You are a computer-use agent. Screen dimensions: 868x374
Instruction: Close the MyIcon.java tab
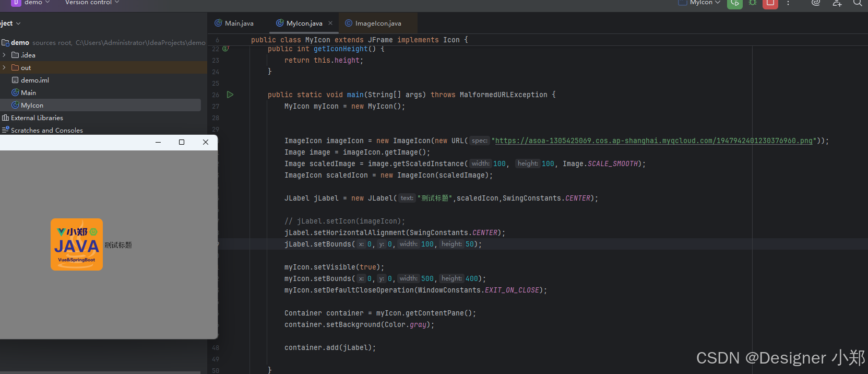pos(330,23)
